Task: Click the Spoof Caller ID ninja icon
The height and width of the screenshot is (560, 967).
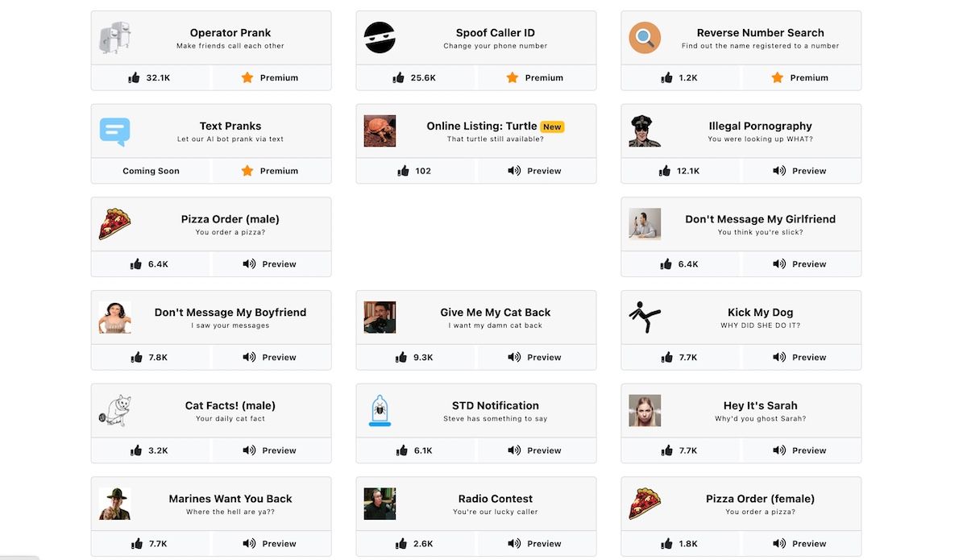Action: [380, 38]
